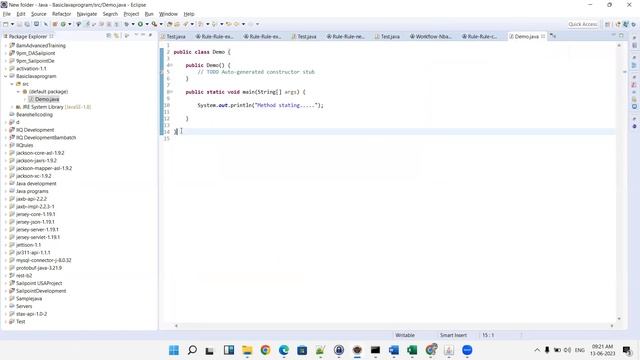Click the Run External Tools icon
640x360 pixels.
point(154,24)
